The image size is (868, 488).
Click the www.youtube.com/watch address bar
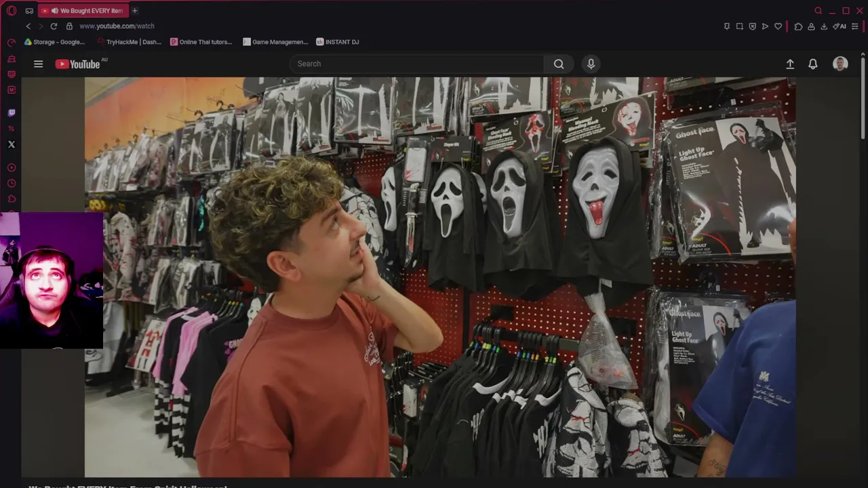[x=117, y=26]
